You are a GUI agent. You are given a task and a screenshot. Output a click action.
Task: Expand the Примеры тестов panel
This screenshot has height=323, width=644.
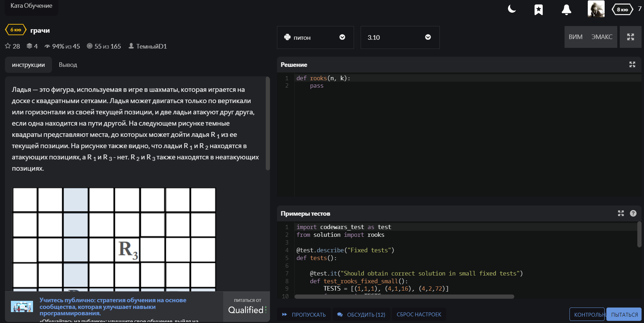pos(621,213)
